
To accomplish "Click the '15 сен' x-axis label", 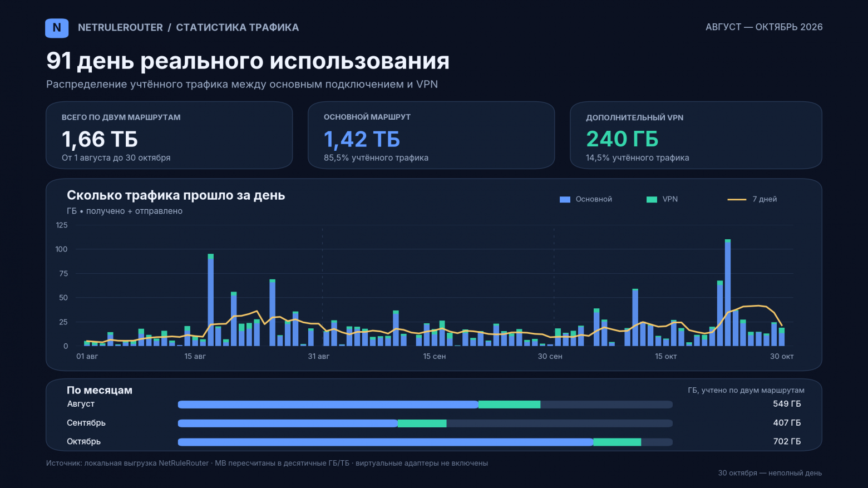I will tap(434, 356).
